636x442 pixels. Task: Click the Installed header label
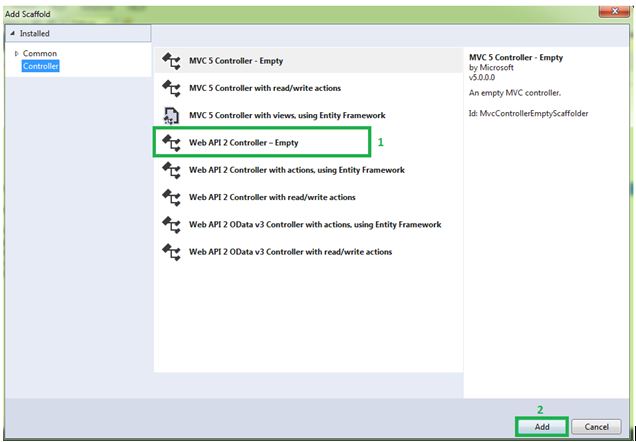pyautogui.click(x=34, y=33)
